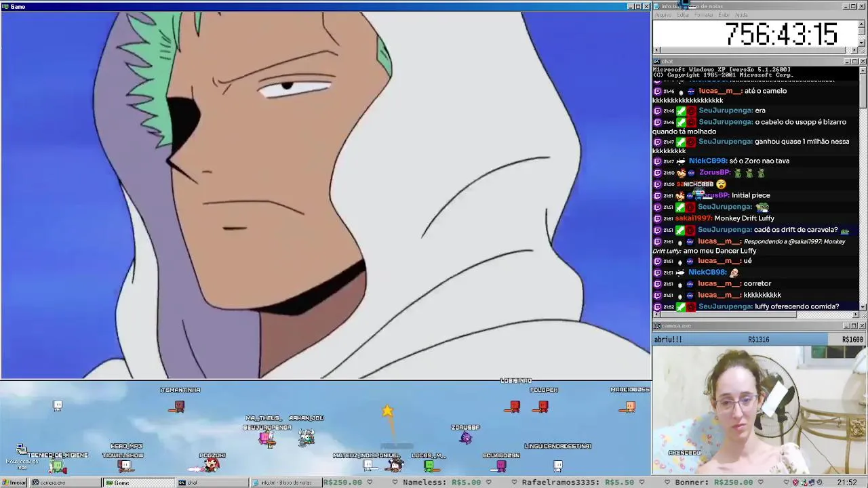This screenshot has height=488, width=868.
Task: Select the TIOWILLSHOW avatar sprite
Action: [x=124, y=466]
